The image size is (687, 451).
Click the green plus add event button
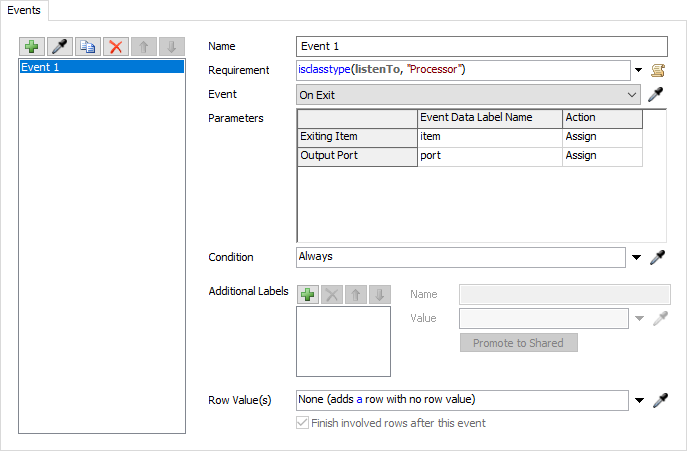[33, 47]
